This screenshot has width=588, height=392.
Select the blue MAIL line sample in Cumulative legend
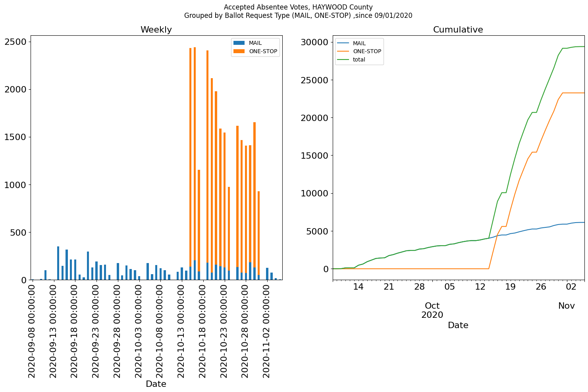coord(343,44)
